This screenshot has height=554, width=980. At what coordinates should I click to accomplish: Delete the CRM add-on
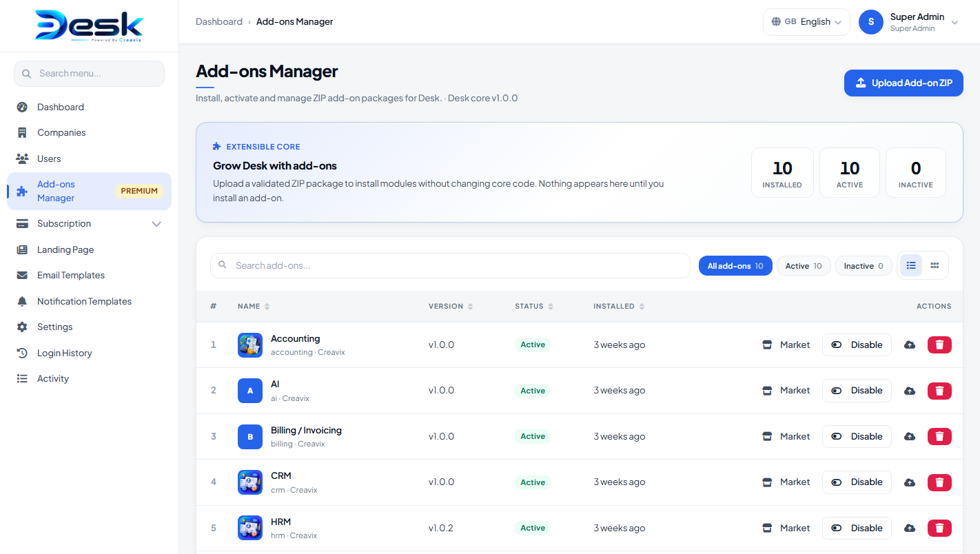(939, 482)
